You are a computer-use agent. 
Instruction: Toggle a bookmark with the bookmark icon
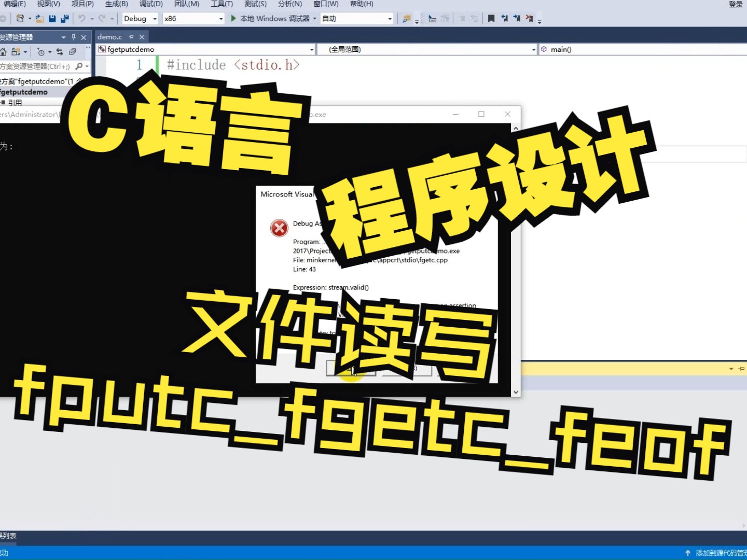tap(491, 19)
